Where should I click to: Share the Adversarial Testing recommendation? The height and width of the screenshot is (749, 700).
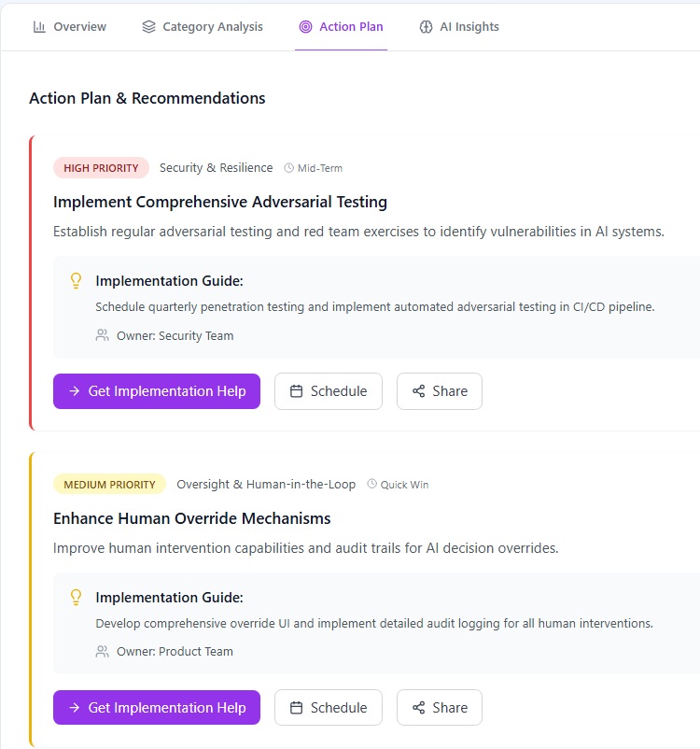pyautogui.click(x=440, y=391)
